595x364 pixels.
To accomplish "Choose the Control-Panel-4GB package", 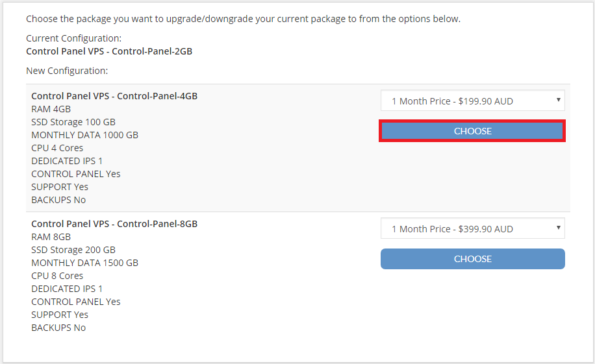I will (x=472, y=131).
